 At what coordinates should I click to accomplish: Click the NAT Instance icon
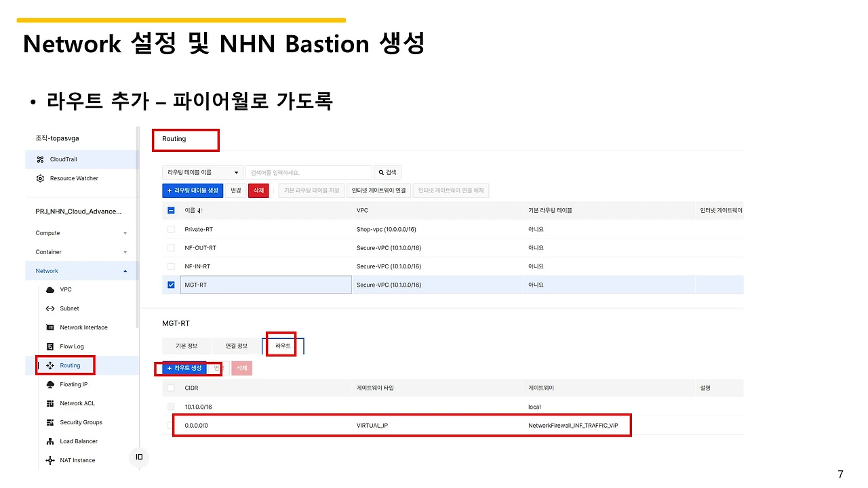tap(50, 460)
